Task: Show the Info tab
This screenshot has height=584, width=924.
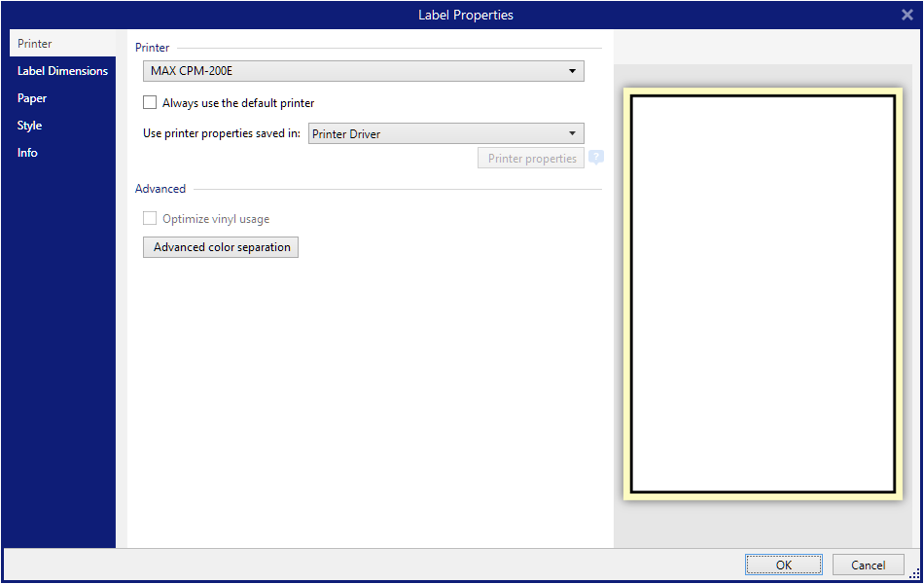Action: (x=27, y=153)
